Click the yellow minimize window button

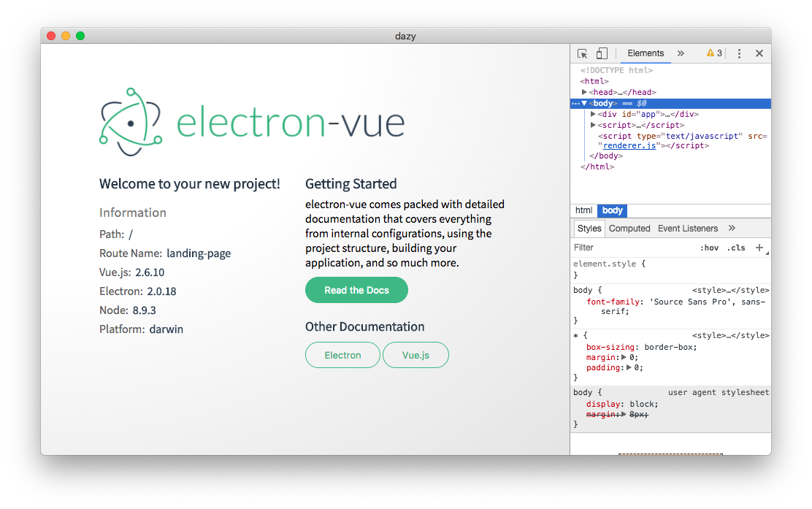[66, 36]
